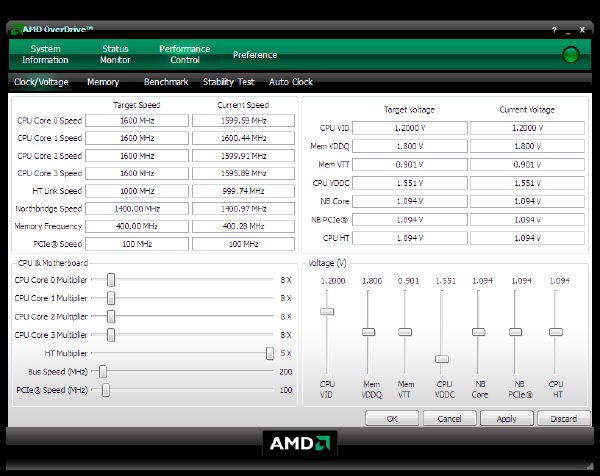Image resolution: width=600 pixels, height=476 pixels.
Task: Click the CPU VID vertical voltage slider
Action: pos(327,311)
